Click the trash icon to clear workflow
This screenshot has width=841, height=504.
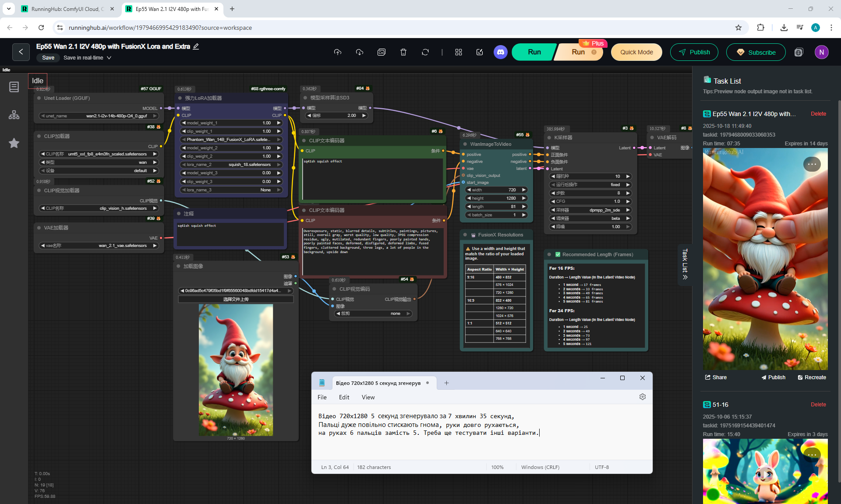click(x=403, y=52)
